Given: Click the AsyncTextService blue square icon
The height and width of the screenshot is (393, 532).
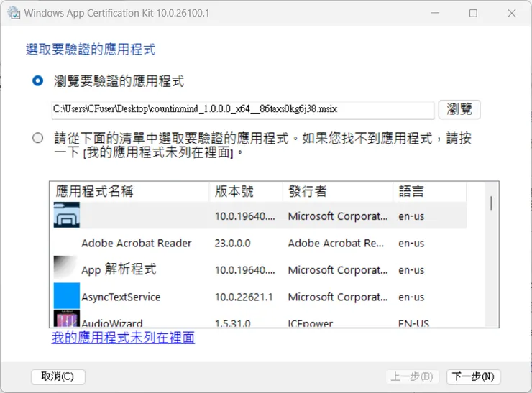Looking at the screenshot, I should [66, 295].
